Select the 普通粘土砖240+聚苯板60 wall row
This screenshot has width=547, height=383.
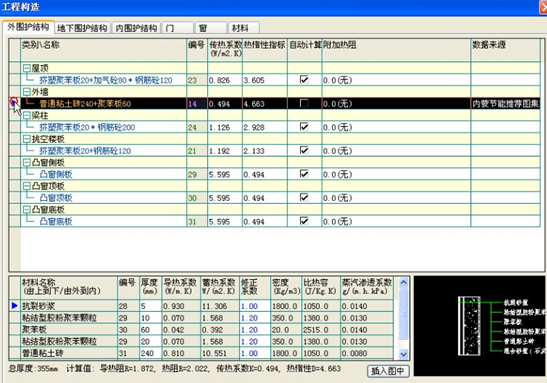point(85,104)
